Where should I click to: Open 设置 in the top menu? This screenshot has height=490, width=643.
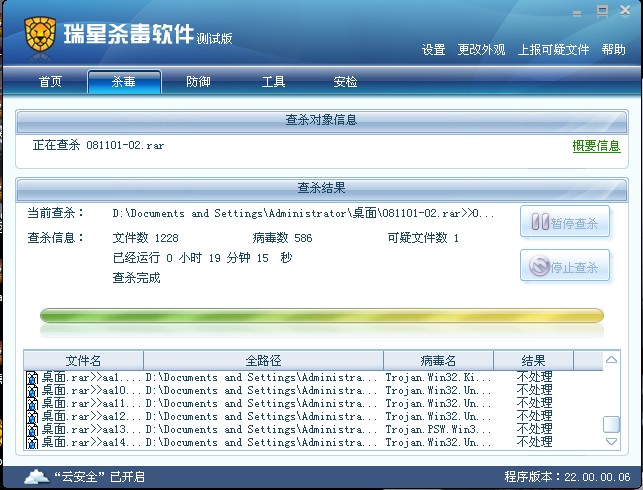coord(433,50)
